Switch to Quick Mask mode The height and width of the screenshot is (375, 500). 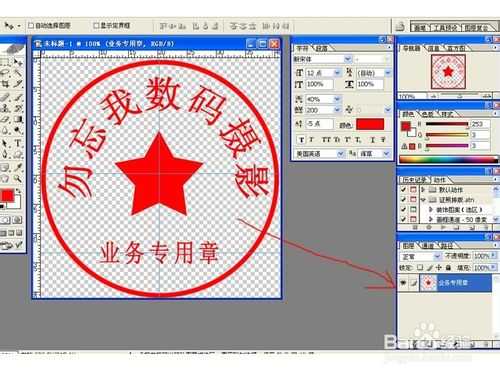click(17, 220)
